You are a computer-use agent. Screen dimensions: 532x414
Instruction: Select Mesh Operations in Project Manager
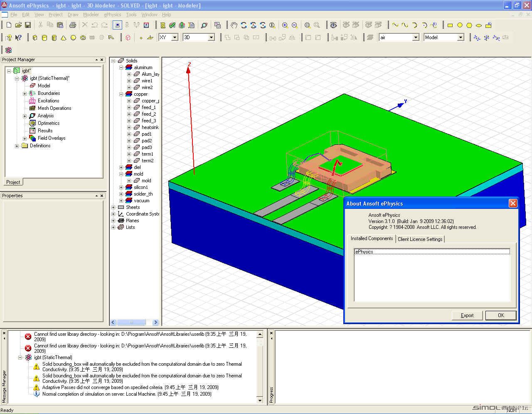54,108
